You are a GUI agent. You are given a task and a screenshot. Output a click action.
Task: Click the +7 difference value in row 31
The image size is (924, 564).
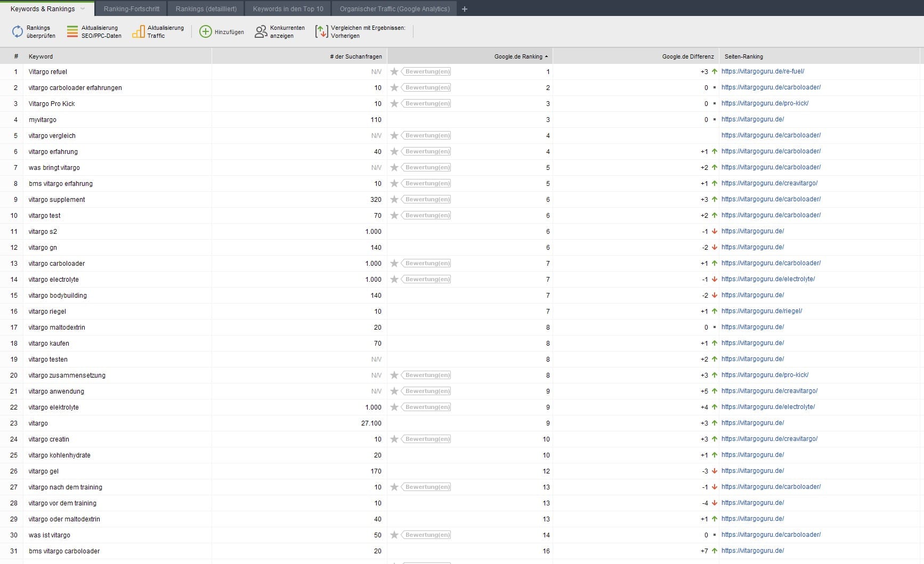click(x=704, y=551)
